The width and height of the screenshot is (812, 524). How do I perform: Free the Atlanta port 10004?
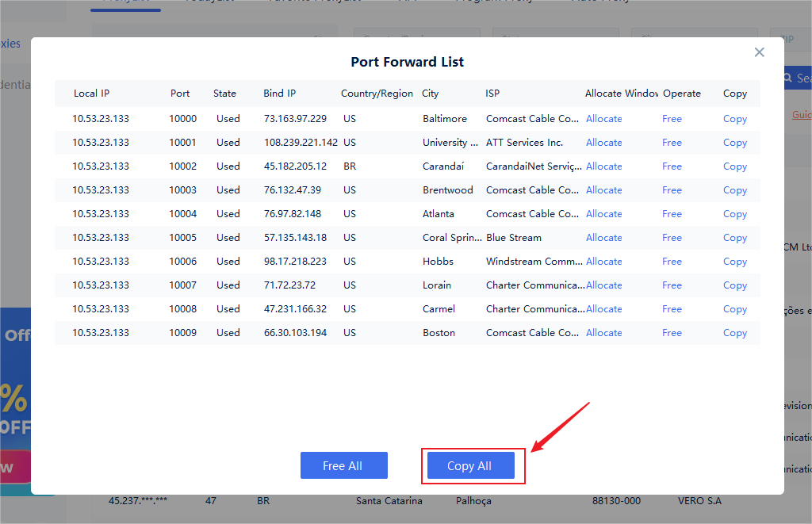click(x=672, y=214)
